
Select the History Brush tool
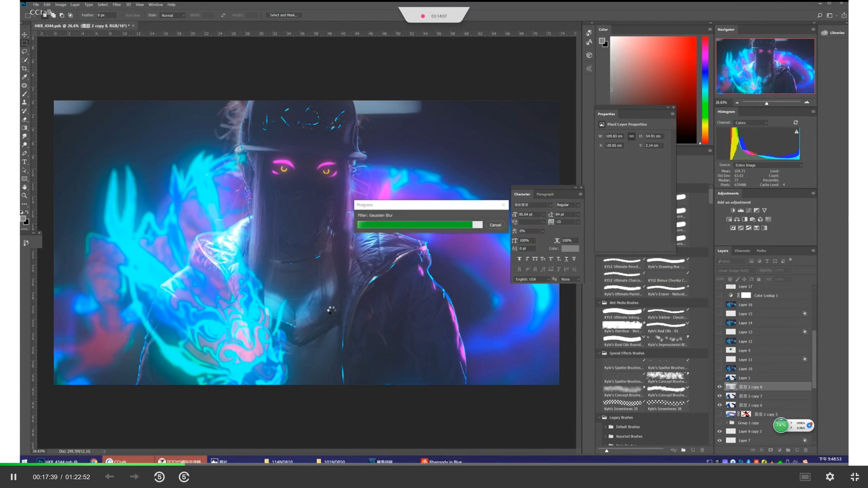tap(24, 111)
